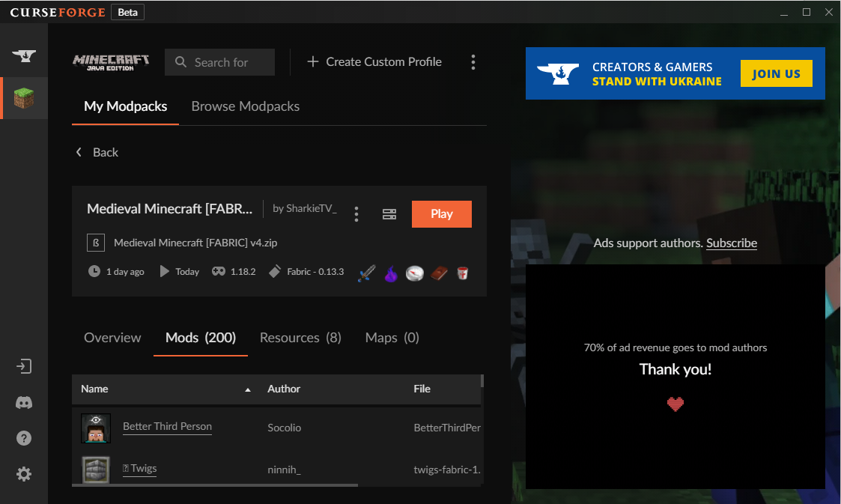841x504 pixels.
Task: Open the Twigs mod link
Action: (x=139, y=468)
